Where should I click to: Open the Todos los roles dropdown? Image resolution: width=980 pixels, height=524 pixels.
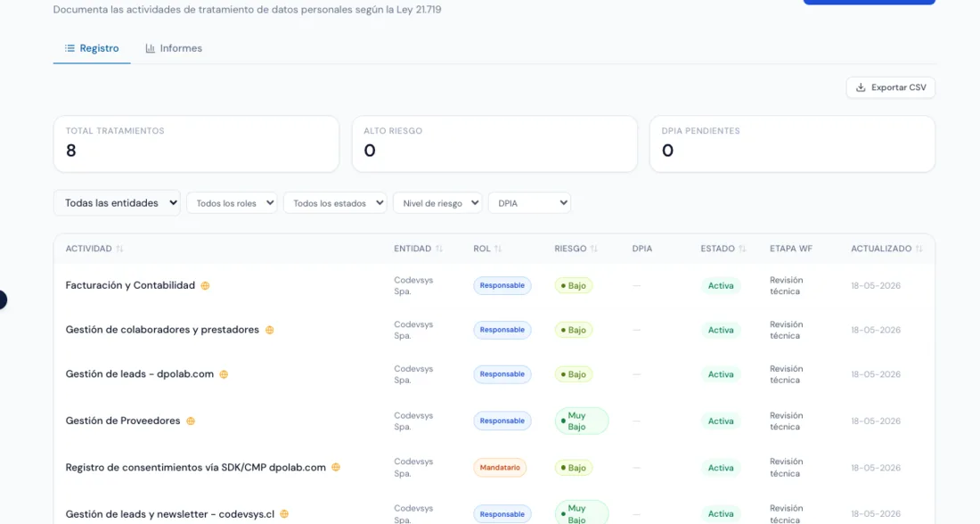pos(232,203)
